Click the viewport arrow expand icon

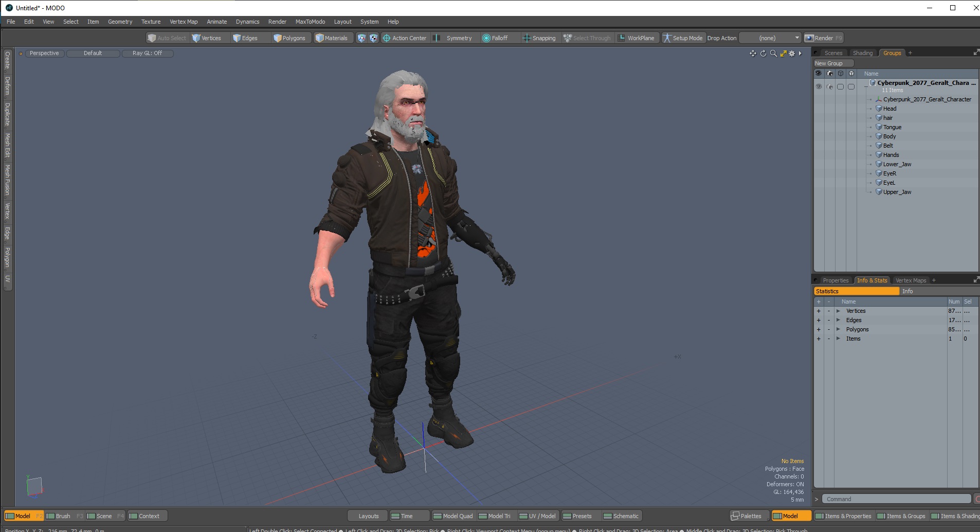(800, 54)
